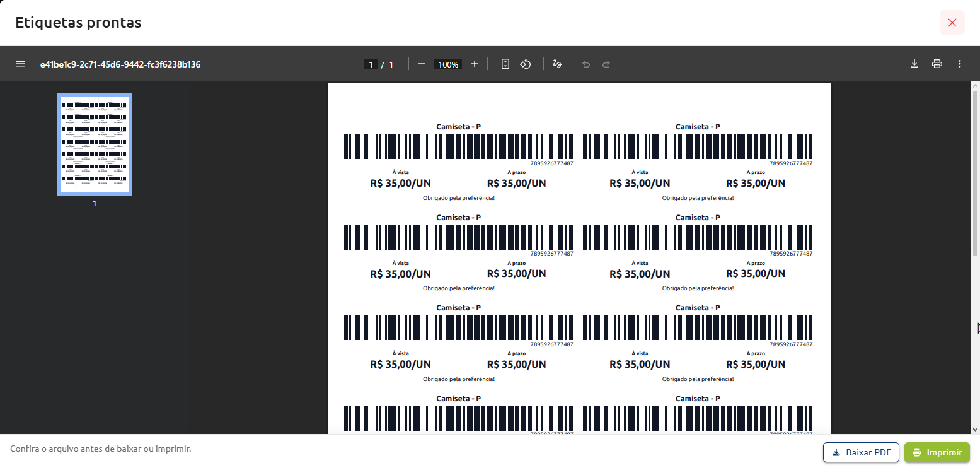Click the redo arrow icon
Viewport: 980px width, 470px height.
click(606, 64)
